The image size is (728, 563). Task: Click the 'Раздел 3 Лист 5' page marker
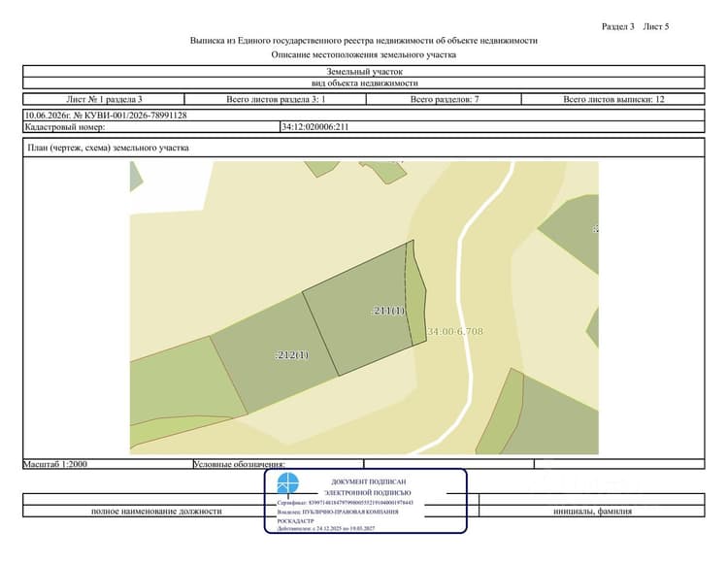tap(635, 26)
